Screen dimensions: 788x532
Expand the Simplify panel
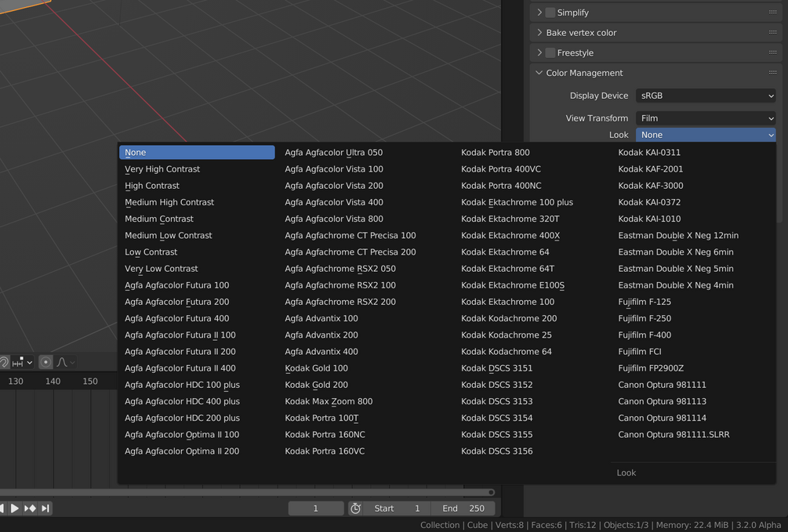pyautogui.click(x=539, y=12)
